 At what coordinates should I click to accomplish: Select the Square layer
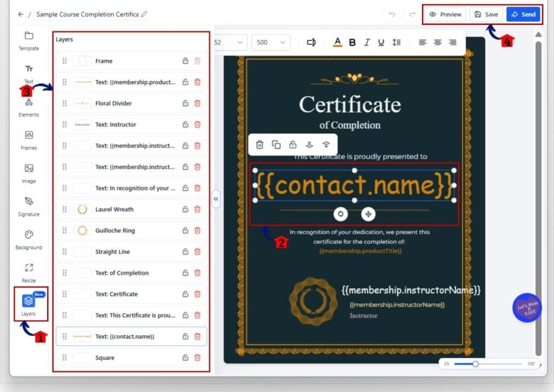[x=131, y=357]
